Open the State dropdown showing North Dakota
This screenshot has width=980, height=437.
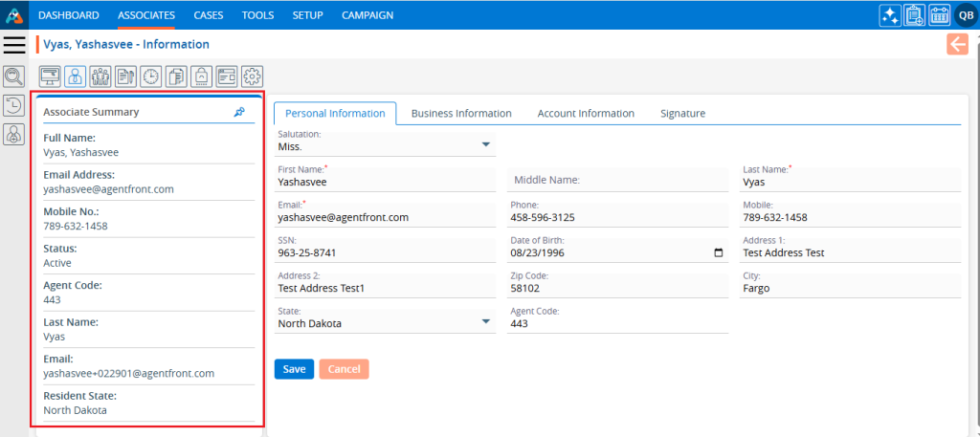487,321
